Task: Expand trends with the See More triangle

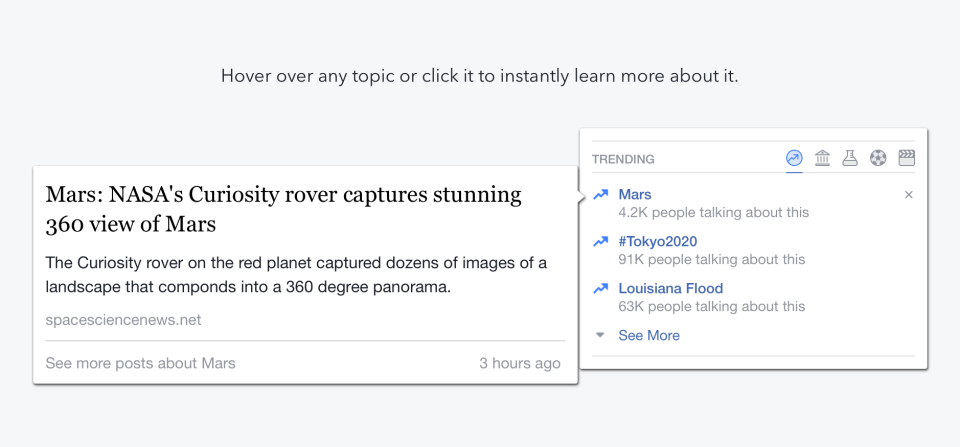Action: point(600,335)
